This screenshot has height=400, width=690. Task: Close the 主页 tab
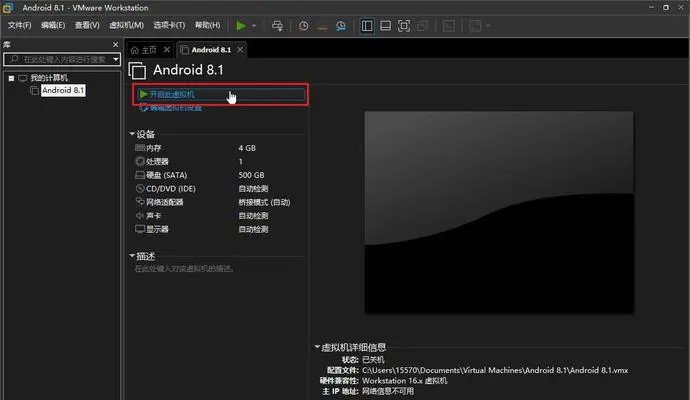coord(167,50)
